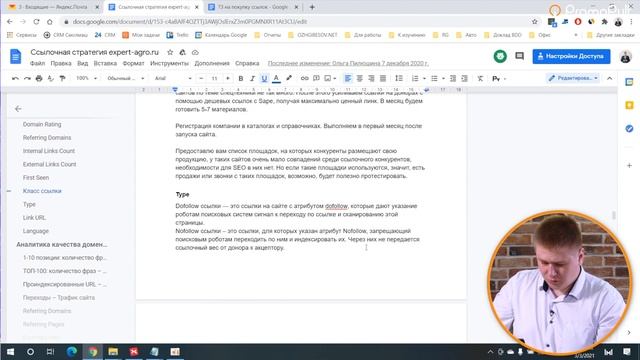Clear formatting

click(480, 78)
